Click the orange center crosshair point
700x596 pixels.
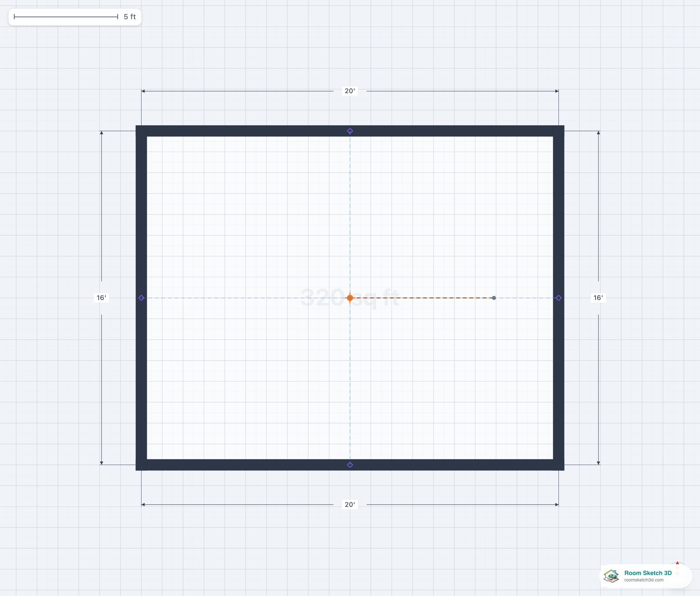click(350, 298)
